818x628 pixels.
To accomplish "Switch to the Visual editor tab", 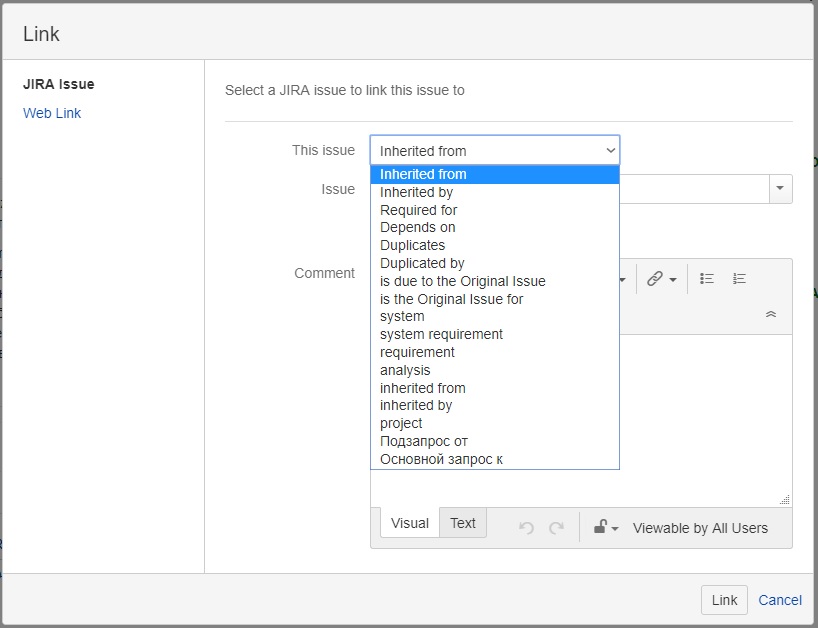I will point(410,523).
